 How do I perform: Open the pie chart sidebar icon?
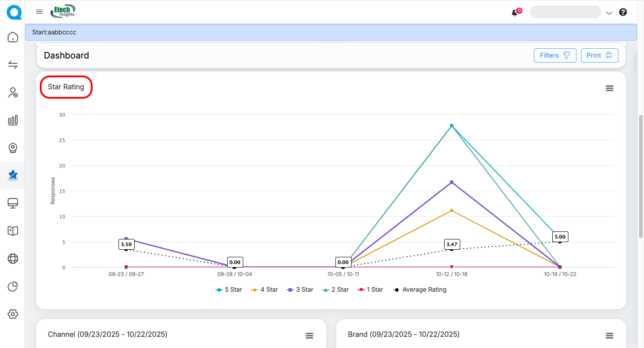[13, 286]
